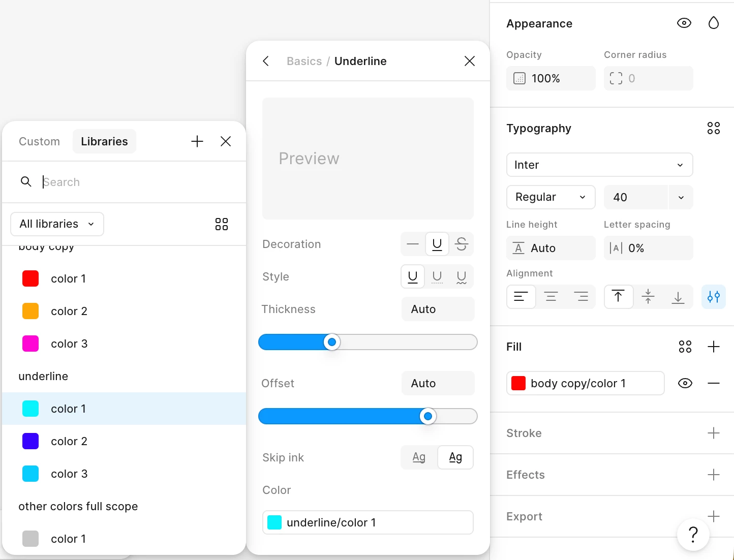Click the font size 40 field
Screen dimensions: 734x560
click(x=635, y=197)
